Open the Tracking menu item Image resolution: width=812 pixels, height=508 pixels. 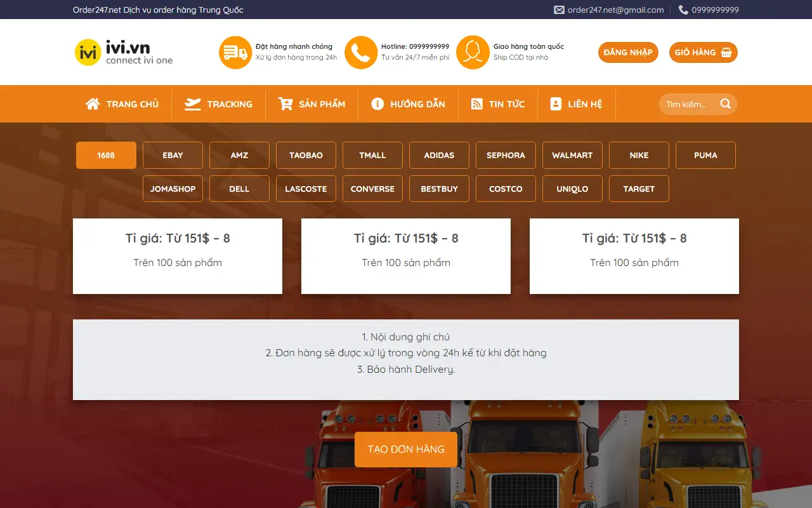pos(219,104)
